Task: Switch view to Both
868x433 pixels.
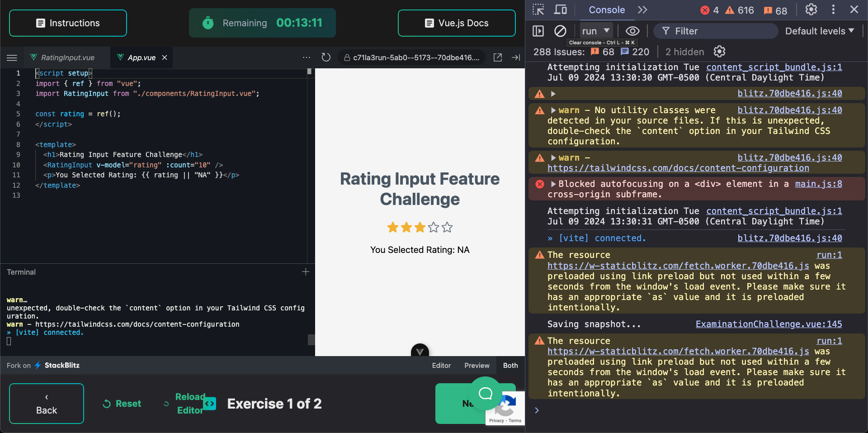Action: coord(510,366)
